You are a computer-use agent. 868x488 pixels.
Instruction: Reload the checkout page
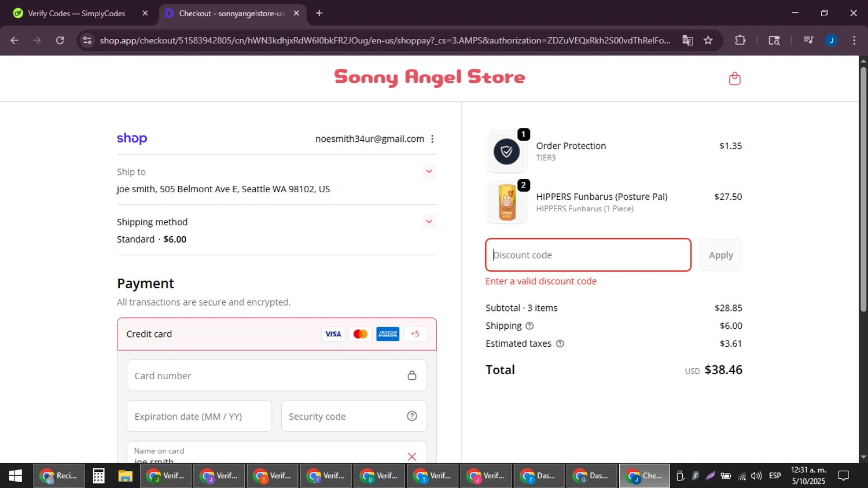60,41
